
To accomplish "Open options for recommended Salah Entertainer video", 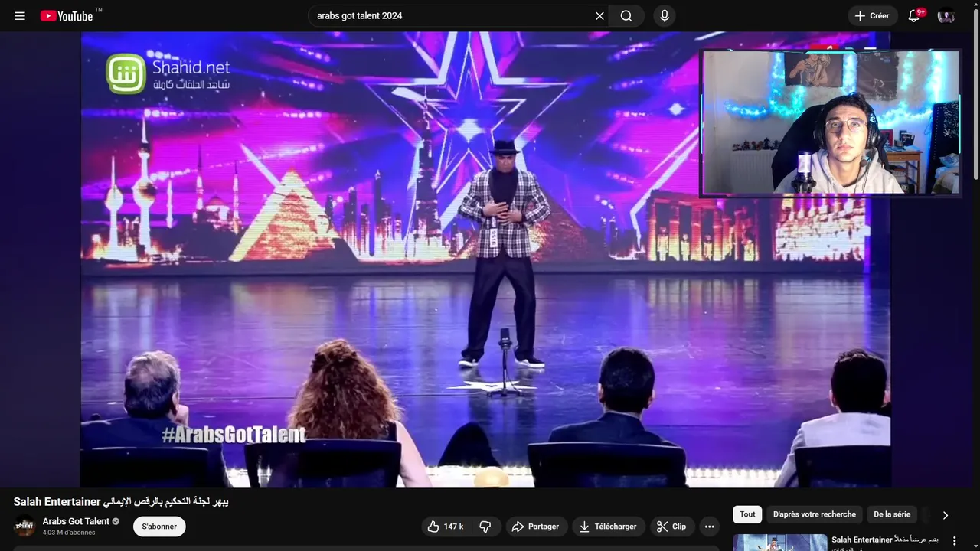I will pyautogui.click(x=954, y=541).
